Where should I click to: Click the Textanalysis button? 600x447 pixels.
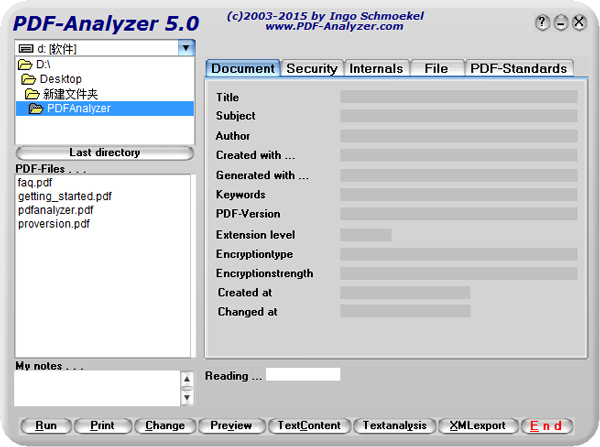click(395, 426)
